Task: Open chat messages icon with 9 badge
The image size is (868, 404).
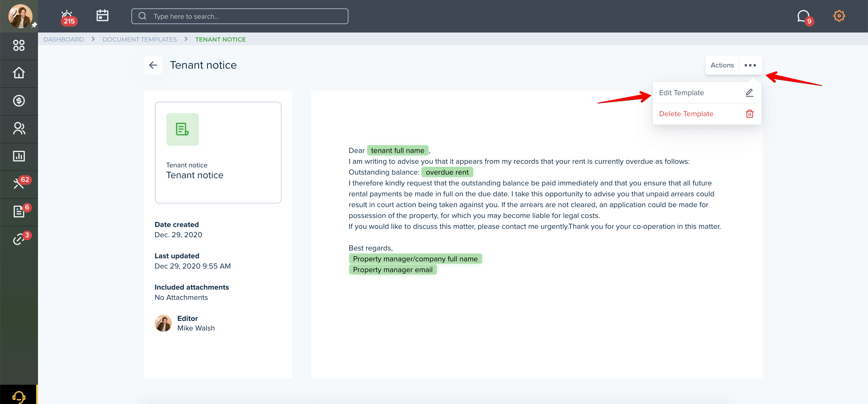Action: (805, 17)
